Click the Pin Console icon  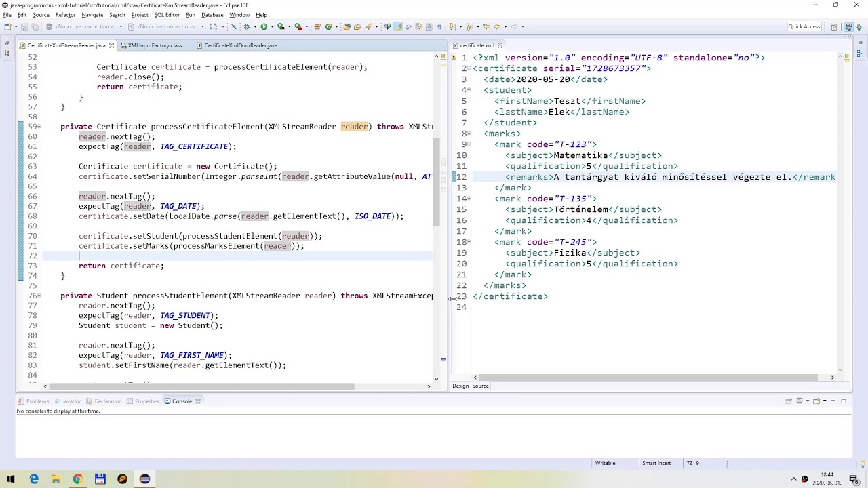tap(789, 401)
